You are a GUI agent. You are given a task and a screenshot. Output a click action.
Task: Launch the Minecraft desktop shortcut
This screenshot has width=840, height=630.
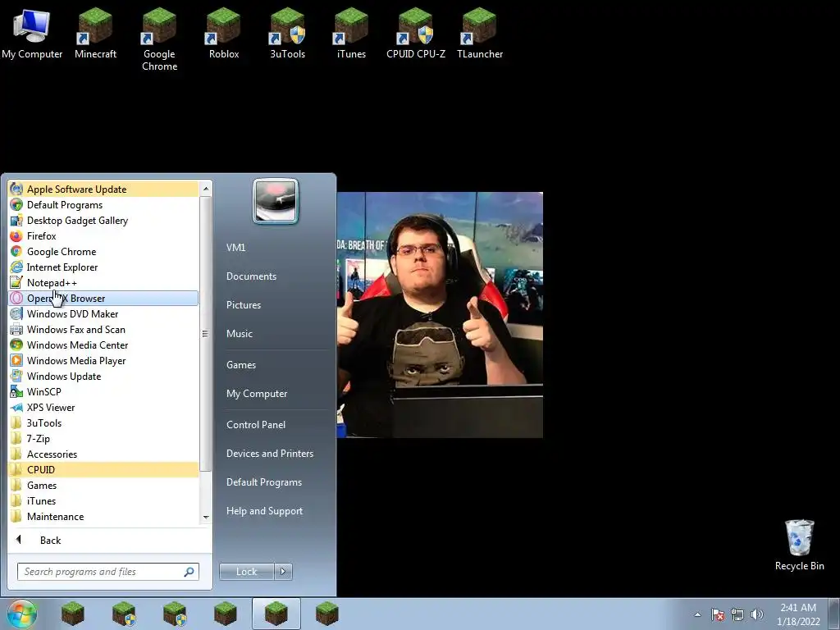[95, 33]
